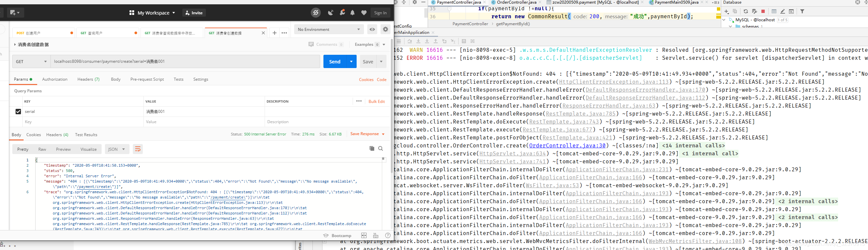The width and height of the screenshot is (868, 250).
Task: Uncheck the serial query param checkbox
Action: pyautogui.click(x=18, y=112)
